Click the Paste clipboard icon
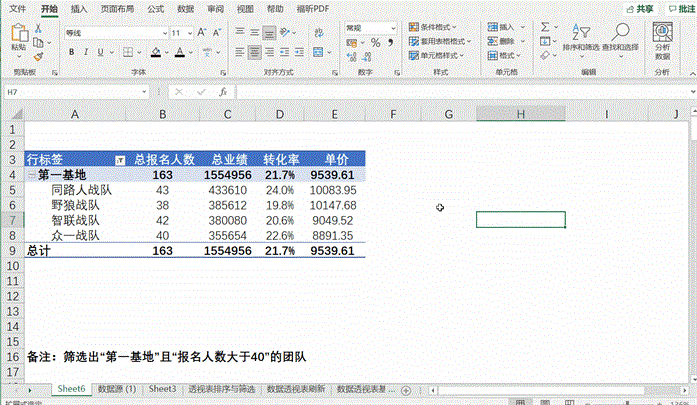This screenshot has height=405, width=697. click(x=18, y=36)
